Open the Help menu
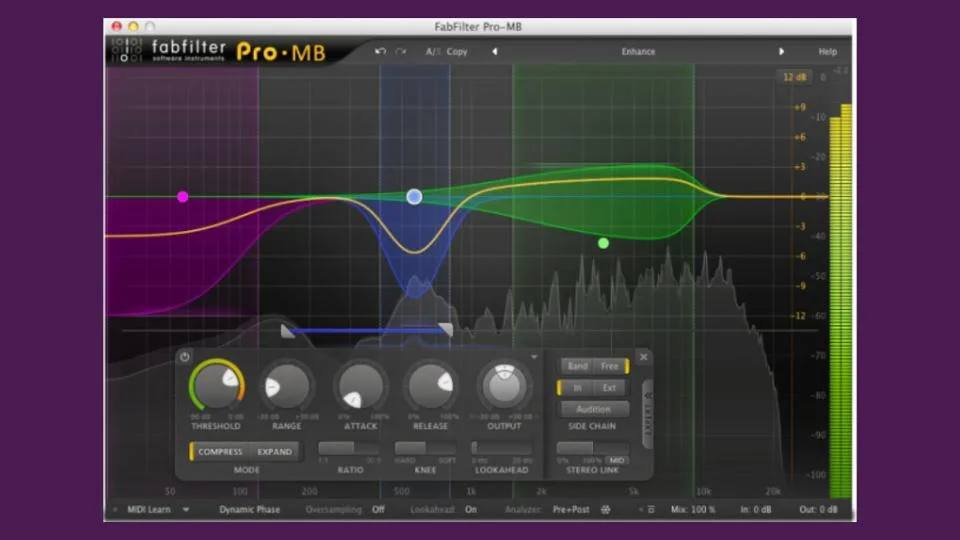The height and width of the screenshot is (540, 960). click(827, 51)
